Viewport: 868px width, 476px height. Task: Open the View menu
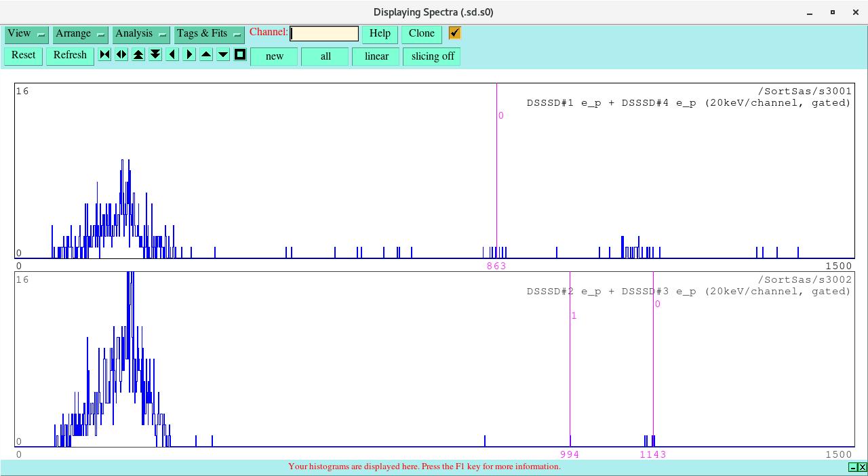20,33
